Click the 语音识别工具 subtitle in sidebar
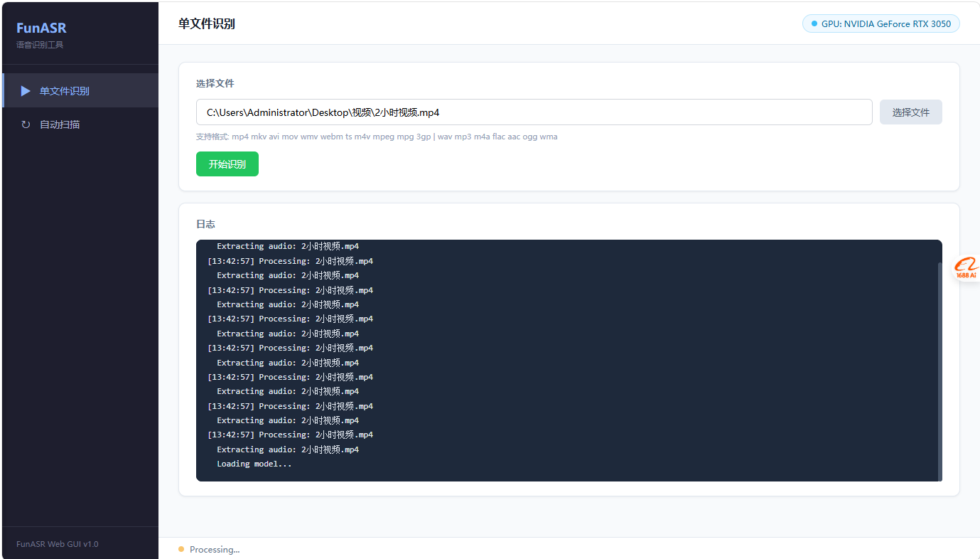980x559 pixels. click(40, 45)
